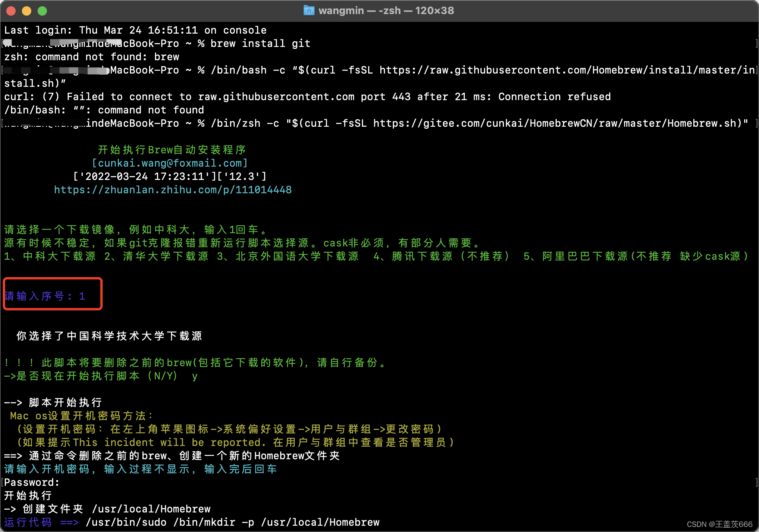Click the '此脚本将要删除之前的brew' warning
Image resolution: width=759 pixels, height=532 pixels.
pos(195,363)
